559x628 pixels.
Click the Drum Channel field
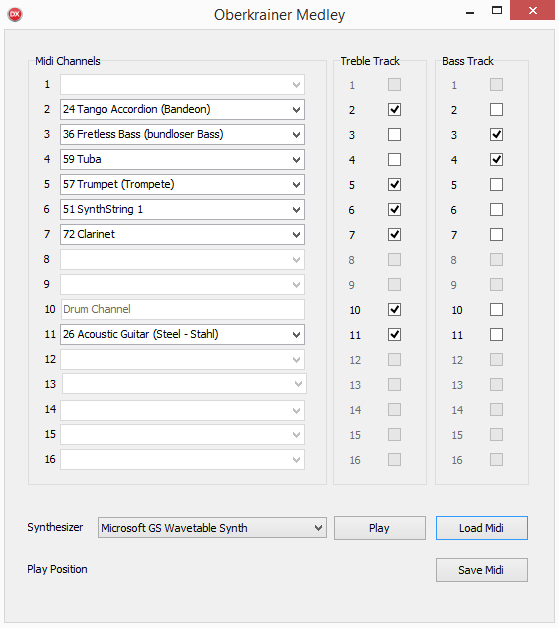[183, 309]
